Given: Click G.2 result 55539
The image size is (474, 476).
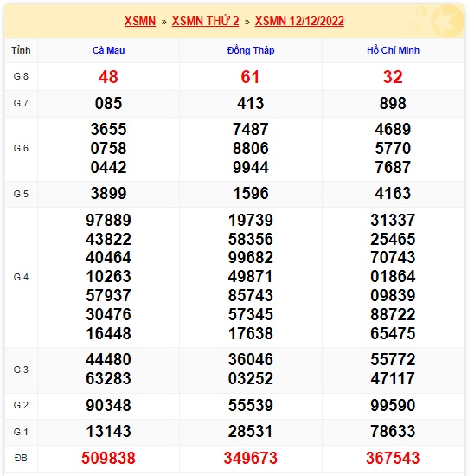Looking at the screenshot, I should click(x=251, y=405).
